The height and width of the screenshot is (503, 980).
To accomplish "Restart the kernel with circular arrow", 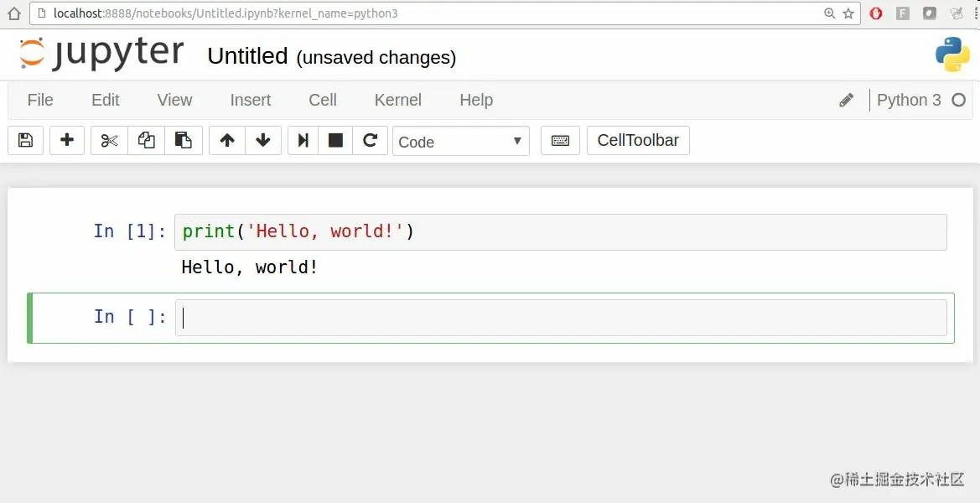I will click(x=370, y=141).
